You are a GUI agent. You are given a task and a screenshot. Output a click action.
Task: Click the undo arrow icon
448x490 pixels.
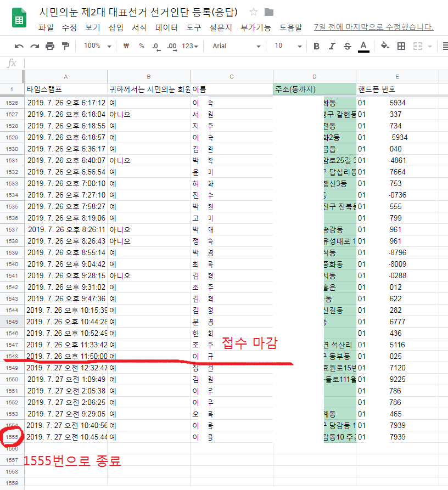pyautogui.click(x=19, y=46)
